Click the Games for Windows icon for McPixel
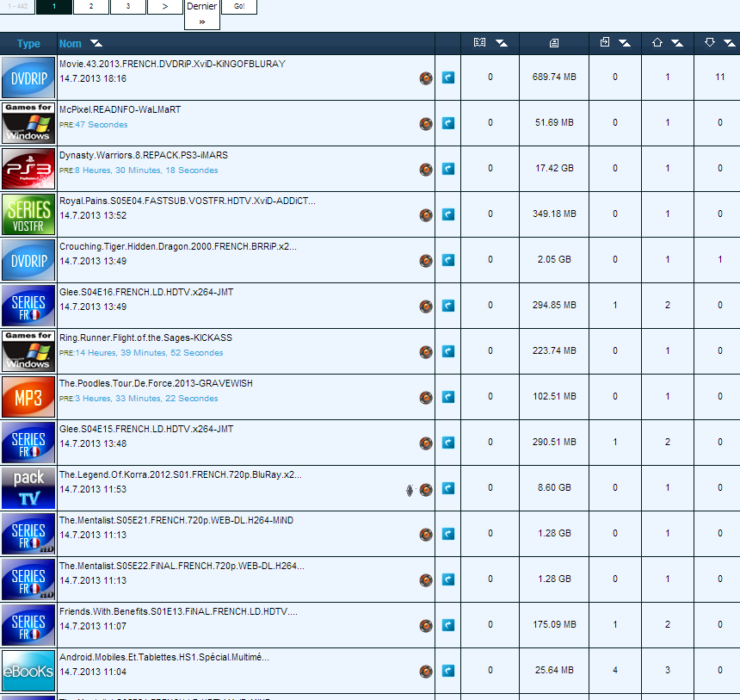The height and width of the screenshot is (700, 740). pyautogui.click(x=28, y=123)
